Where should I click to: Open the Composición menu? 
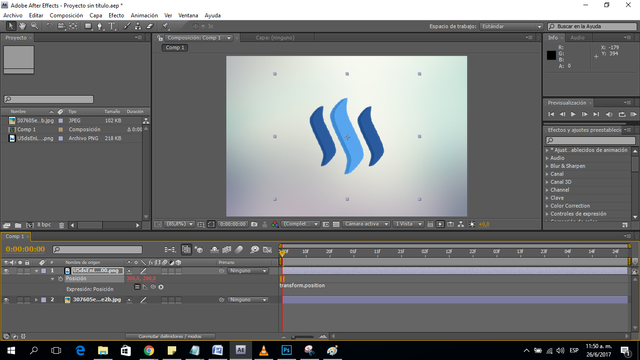[66, 16]
